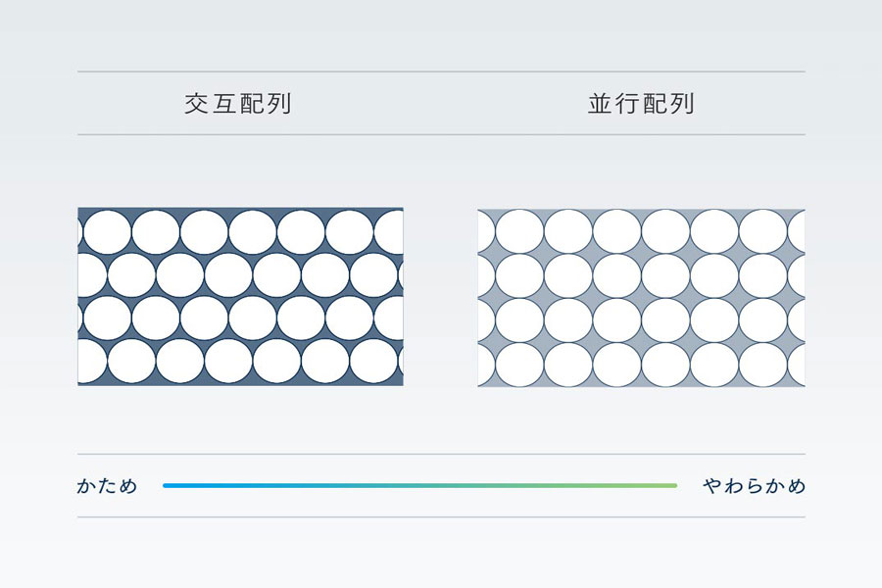882x588 pixels.
Task: Click first full circle in dark diagram's second row
Action: tap(131, 275)
